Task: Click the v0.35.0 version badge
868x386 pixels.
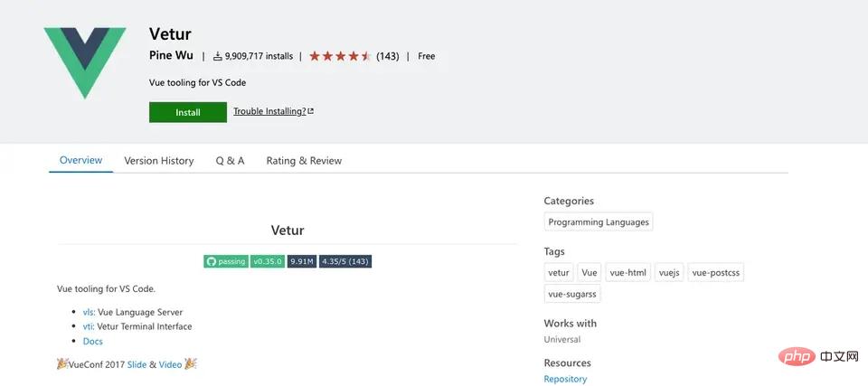Action: click(268, 261)
